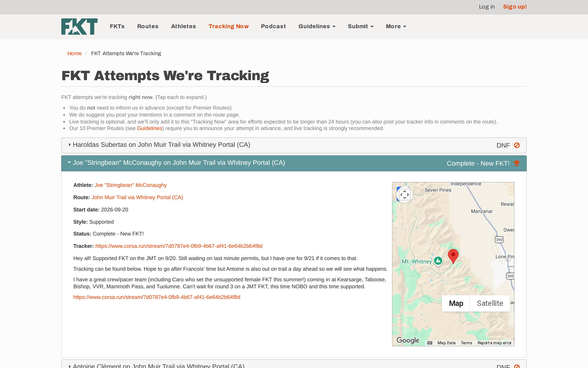Click Report a map error
588x368 pixels.
[494, 343]
